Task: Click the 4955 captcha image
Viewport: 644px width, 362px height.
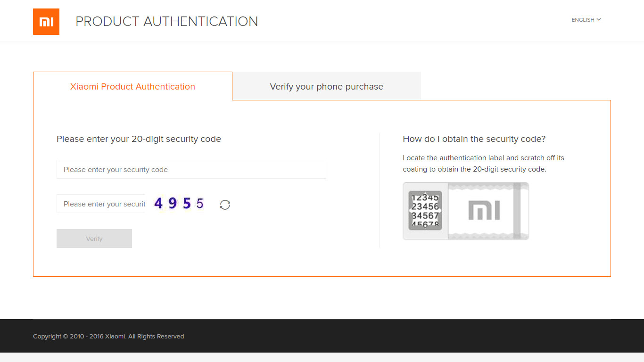Action: point(179,204)
